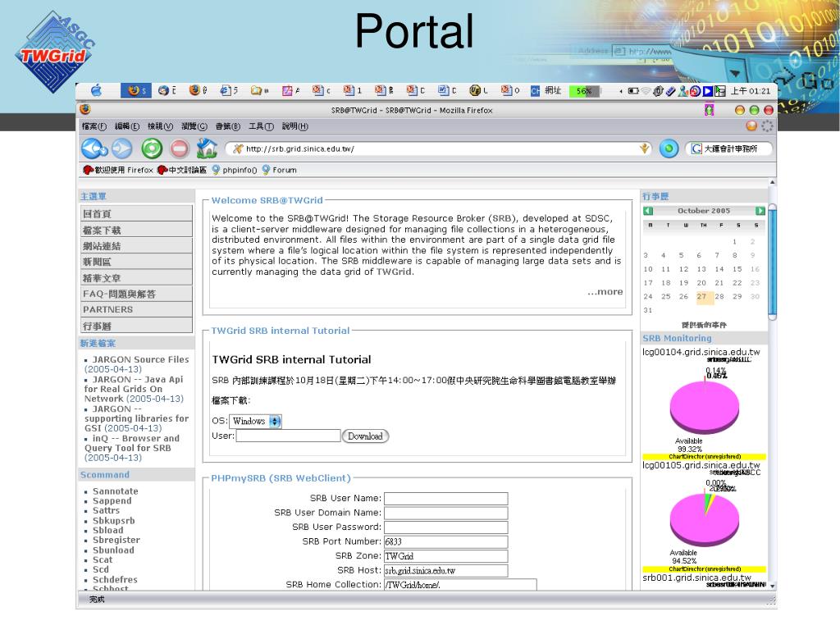Click the green Go button beside the address bar
840x630 pixels.
pos(669,148)
